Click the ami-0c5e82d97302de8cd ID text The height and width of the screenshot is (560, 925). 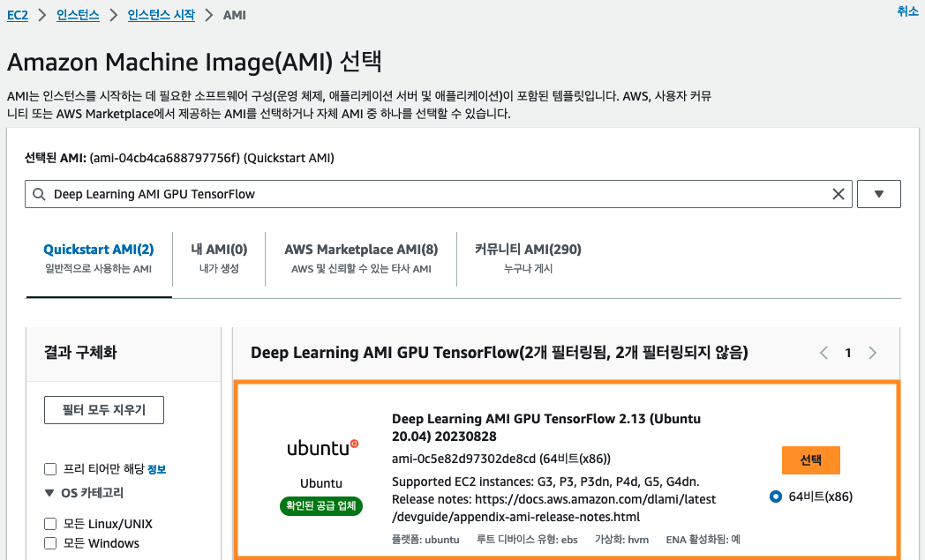coord(463,459)
